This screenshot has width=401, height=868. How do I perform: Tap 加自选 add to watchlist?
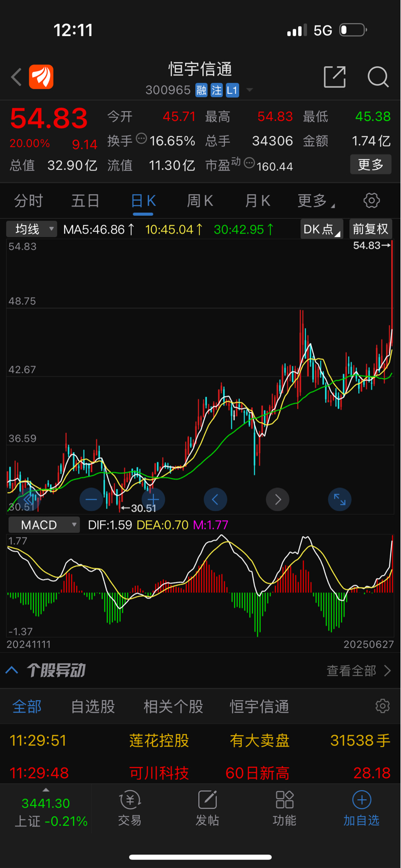pyautogui.click(x=361, y=809)
